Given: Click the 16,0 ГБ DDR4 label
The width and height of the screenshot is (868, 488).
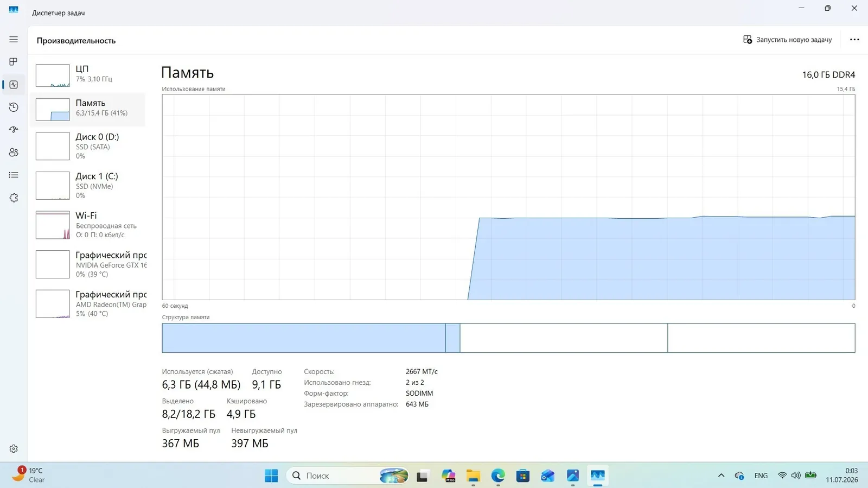Looking at the screenshot, I should pos(828,75).
